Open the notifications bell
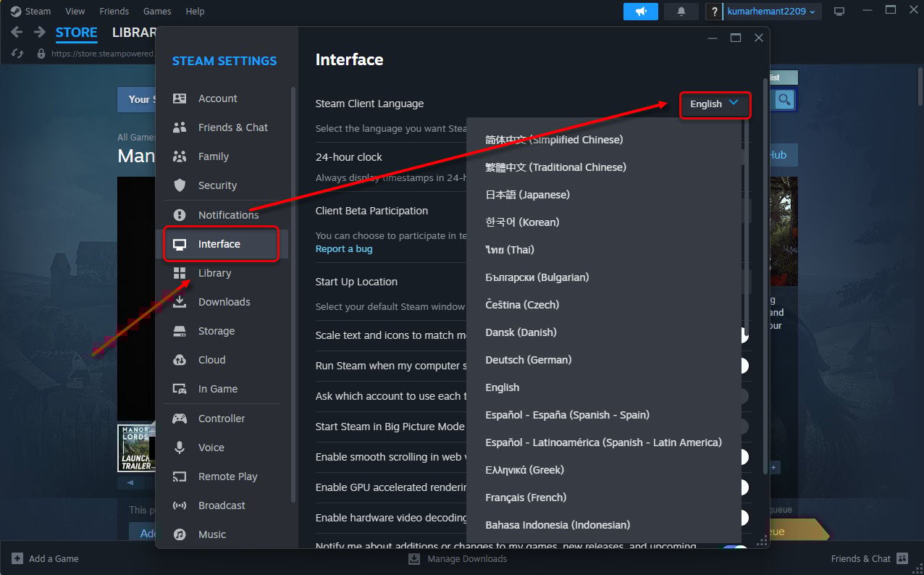 [x=681, y=12]
